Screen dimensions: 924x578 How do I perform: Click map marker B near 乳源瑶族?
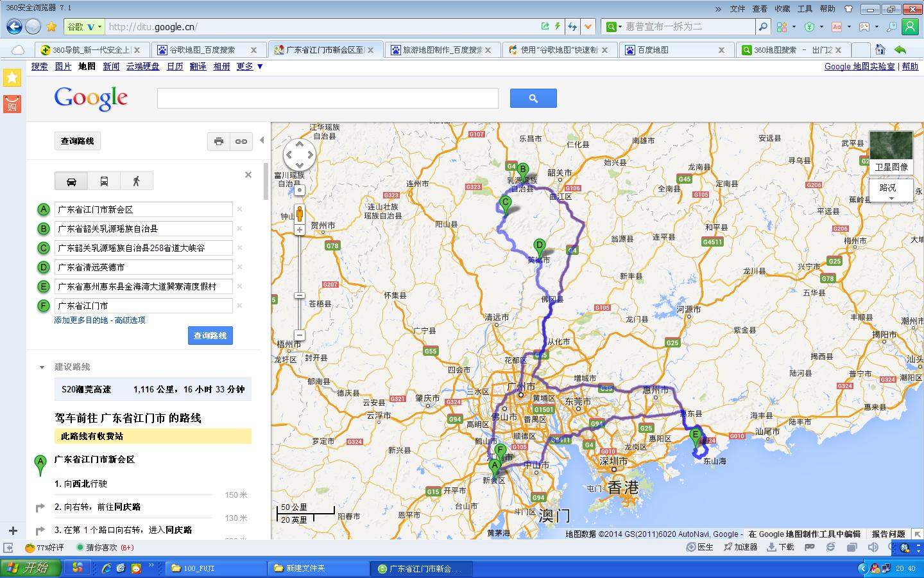(523, 171)
